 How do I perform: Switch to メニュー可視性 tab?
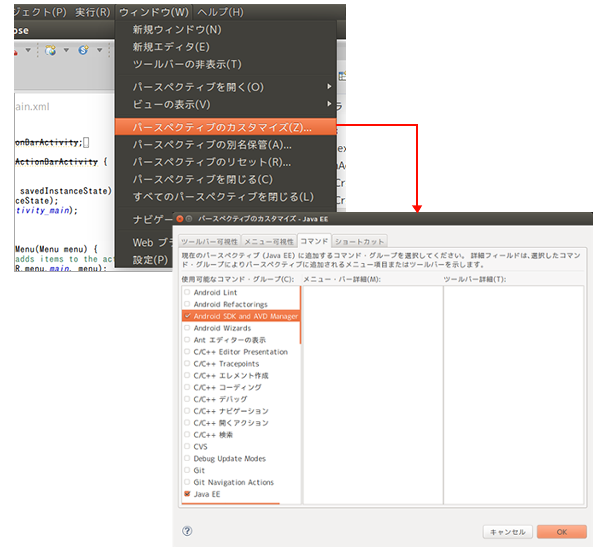269,242
